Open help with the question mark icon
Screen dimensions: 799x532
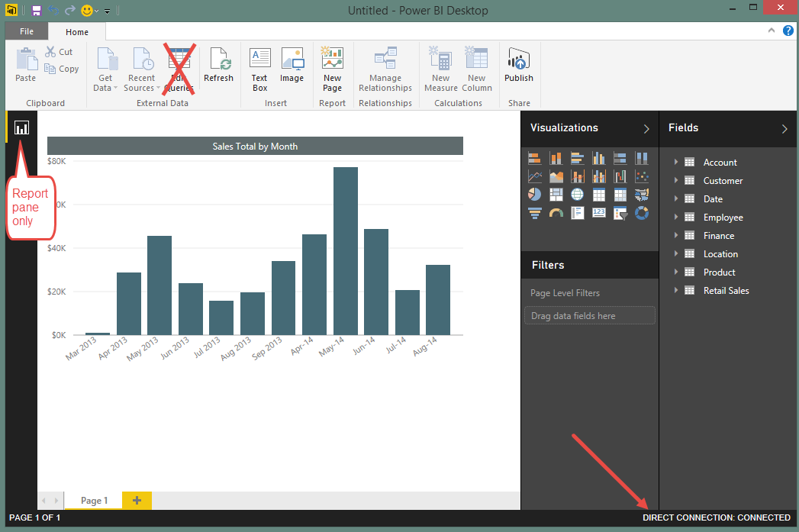click(788, 30)
